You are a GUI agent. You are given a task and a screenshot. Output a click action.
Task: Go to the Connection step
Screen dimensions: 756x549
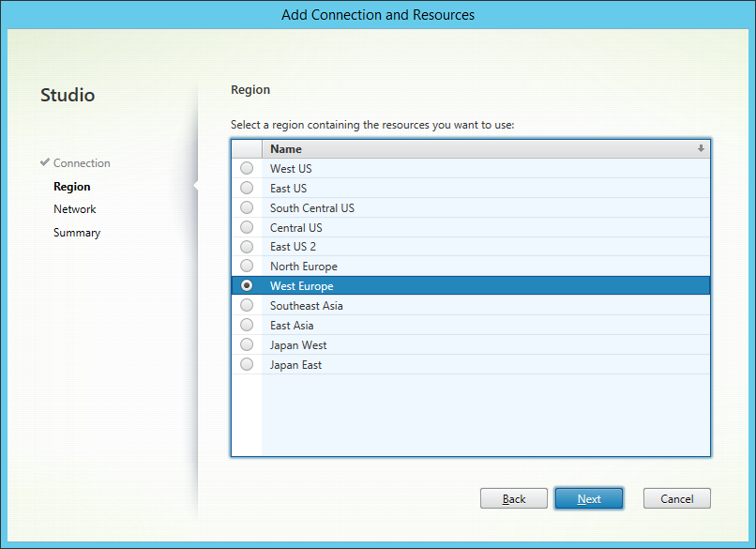pos(82,163)
